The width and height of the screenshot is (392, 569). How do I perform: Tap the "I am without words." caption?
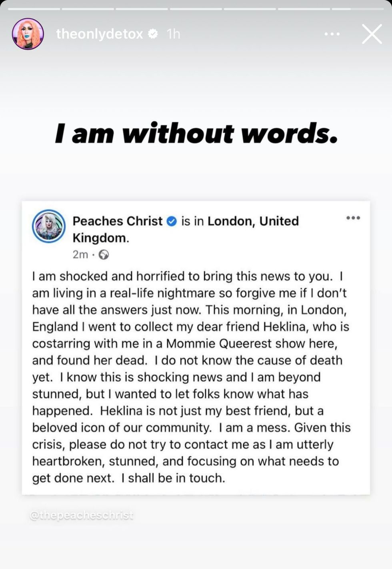(x=196, y=134)
